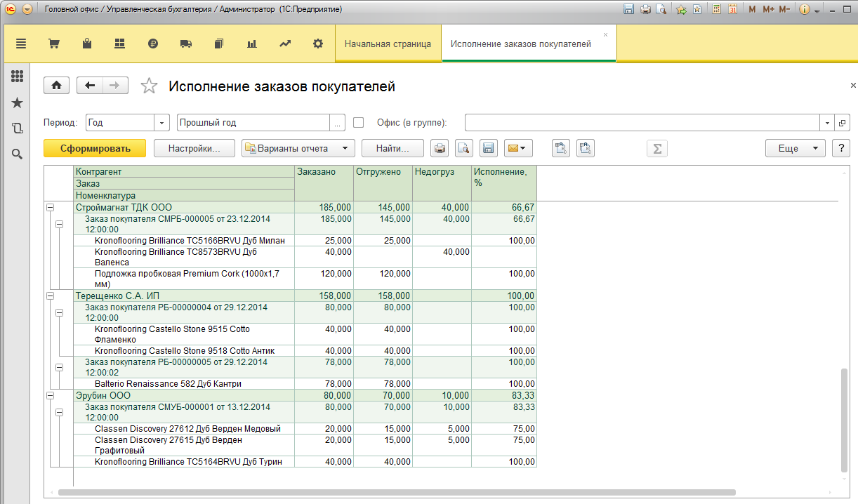Go to the home page button
The height and width of the screenshot is (504, 858).
click(x=56, y=86)
